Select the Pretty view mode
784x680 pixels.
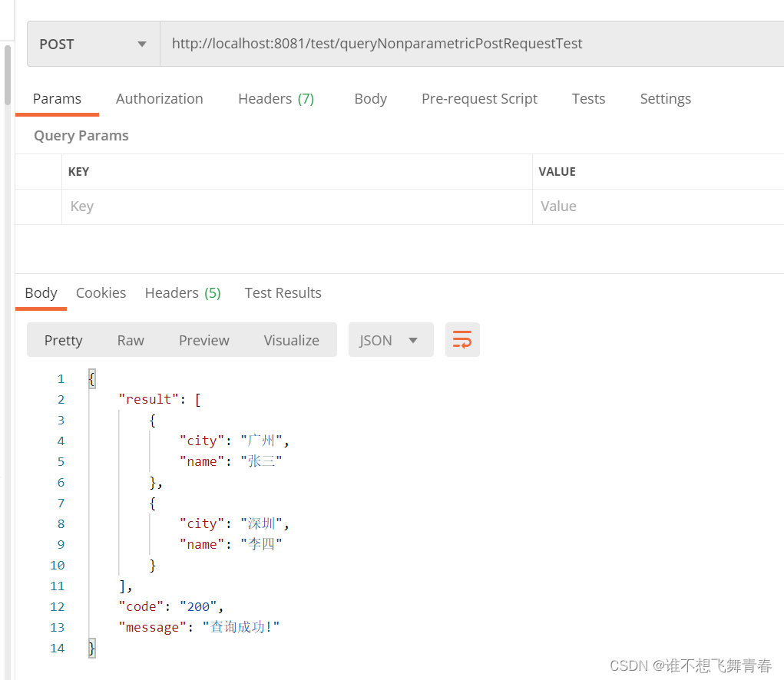click(x=64, y=340)
